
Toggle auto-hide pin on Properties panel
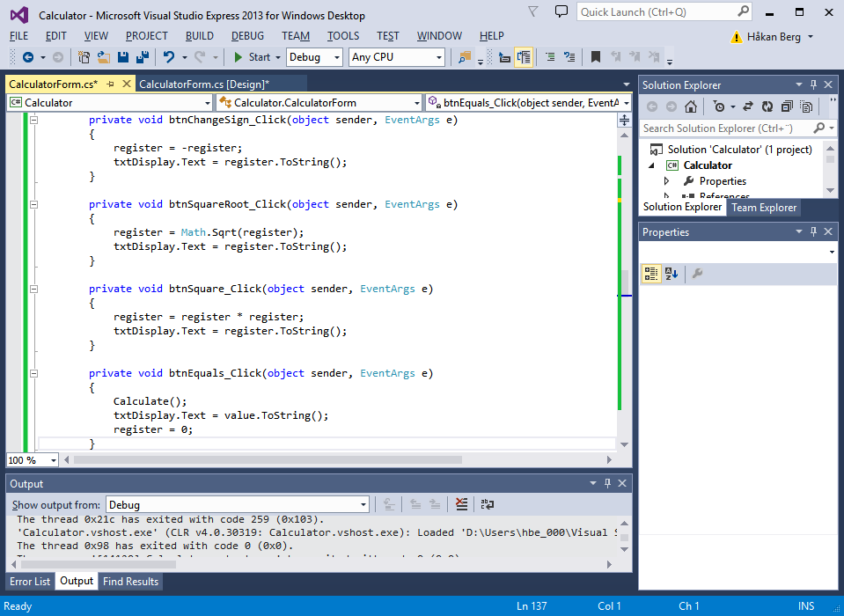click(x=813, y=231)
